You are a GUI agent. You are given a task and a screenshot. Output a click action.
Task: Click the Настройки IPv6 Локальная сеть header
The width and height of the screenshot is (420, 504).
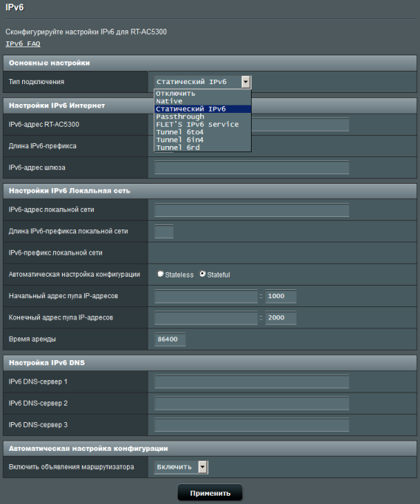[210, 191]
